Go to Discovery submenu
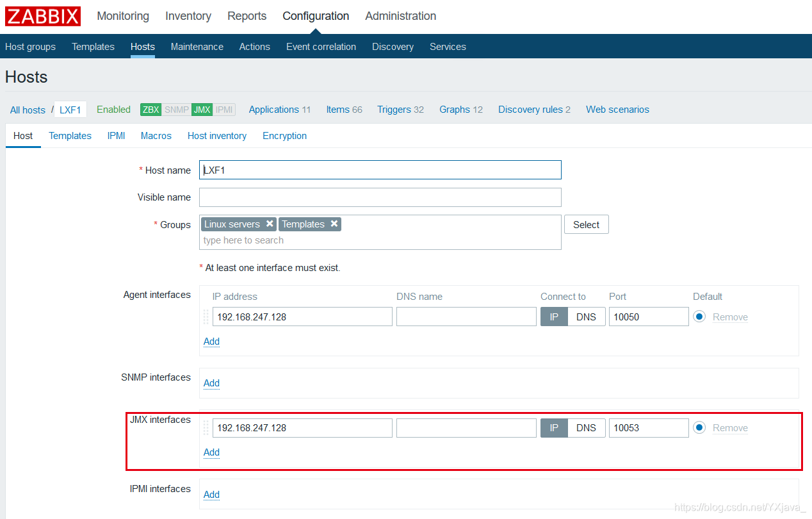Image resolution: width=812 pixels, height=519 pixels. tap(393, 47)
